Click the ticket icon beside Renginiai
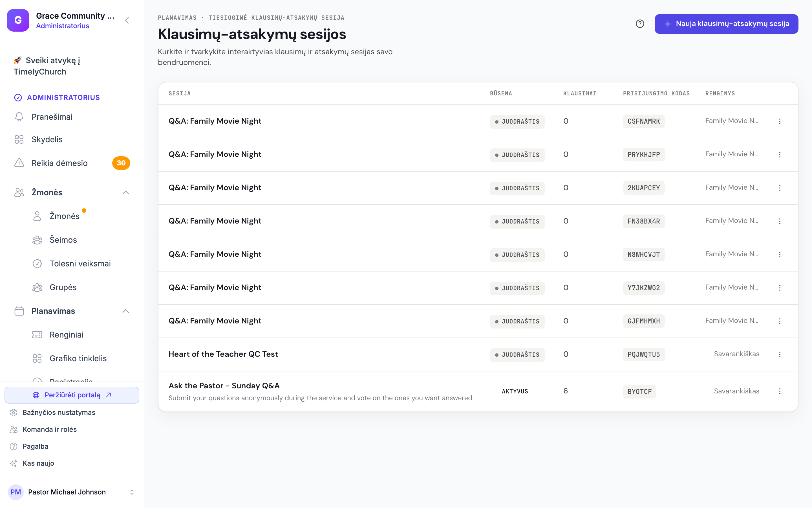 (x=37, y=335)
